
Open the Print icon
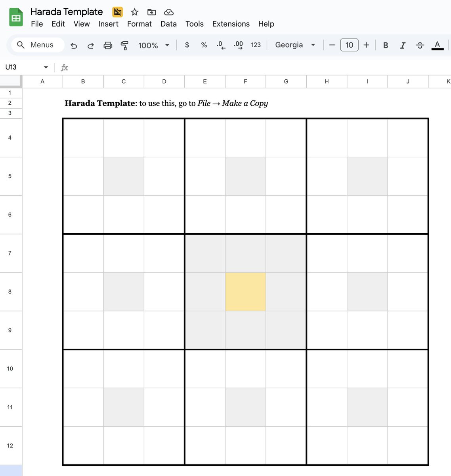tap(108, 45)
